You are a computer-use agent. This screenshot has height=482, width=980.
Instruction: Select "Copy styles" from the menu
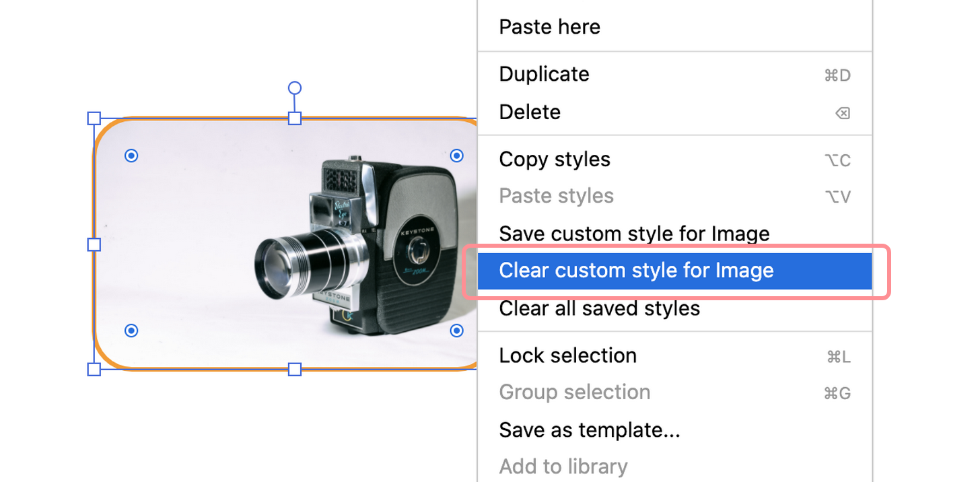(x=555, y=160)
